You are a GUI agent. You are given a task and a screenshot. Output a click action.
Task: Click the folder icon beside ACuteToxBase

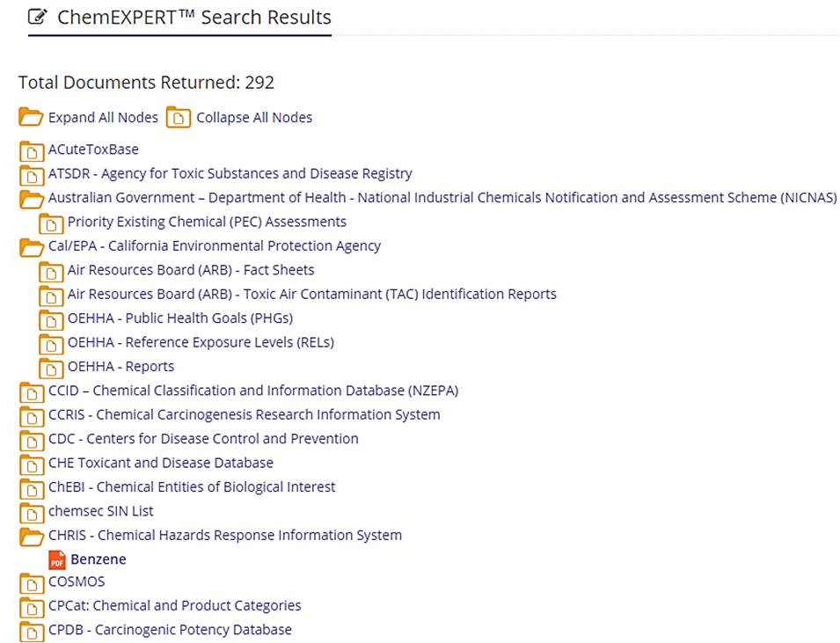[x=32, y=150]
